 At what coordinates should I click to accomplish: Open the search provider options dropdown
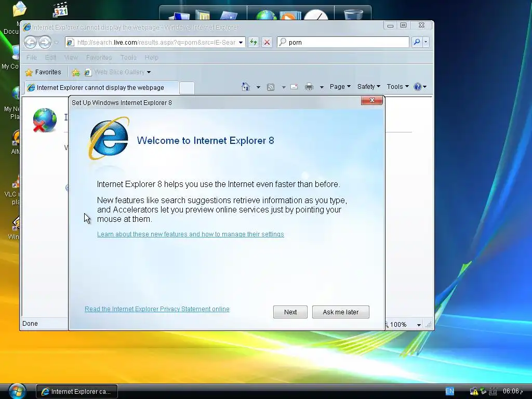pyautogui.click(x=426, y=42)
